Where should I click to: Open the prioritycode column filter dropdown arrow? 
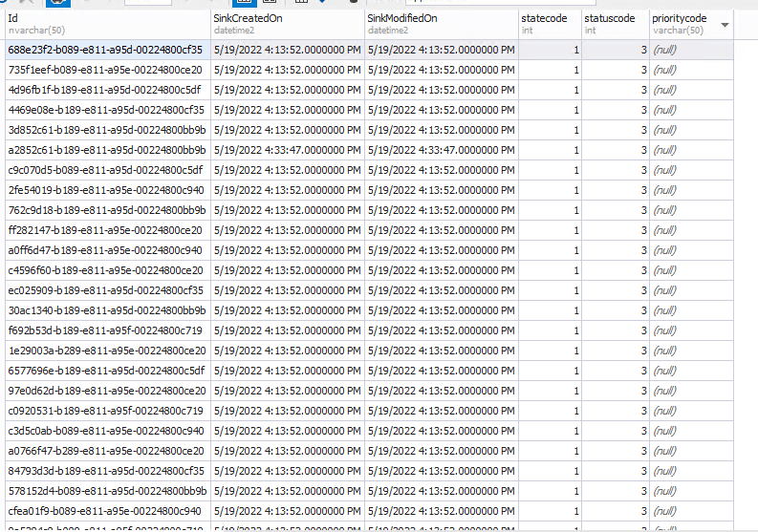pos(725,25)
